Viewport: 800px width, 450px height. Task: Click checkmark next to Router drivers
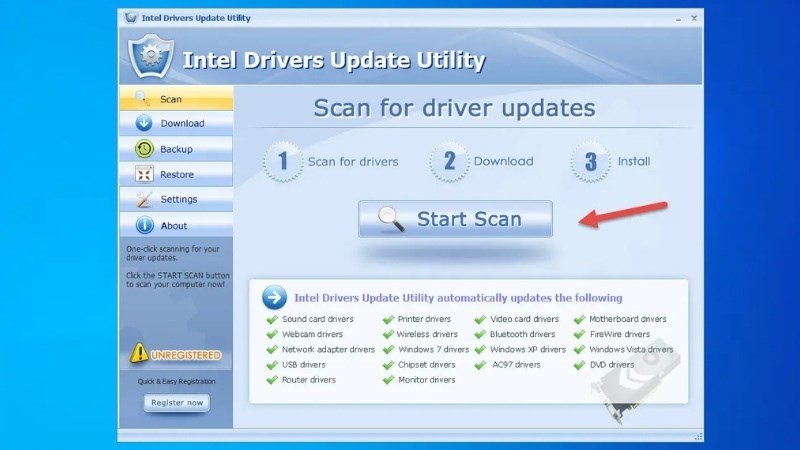tap(272, 380)
